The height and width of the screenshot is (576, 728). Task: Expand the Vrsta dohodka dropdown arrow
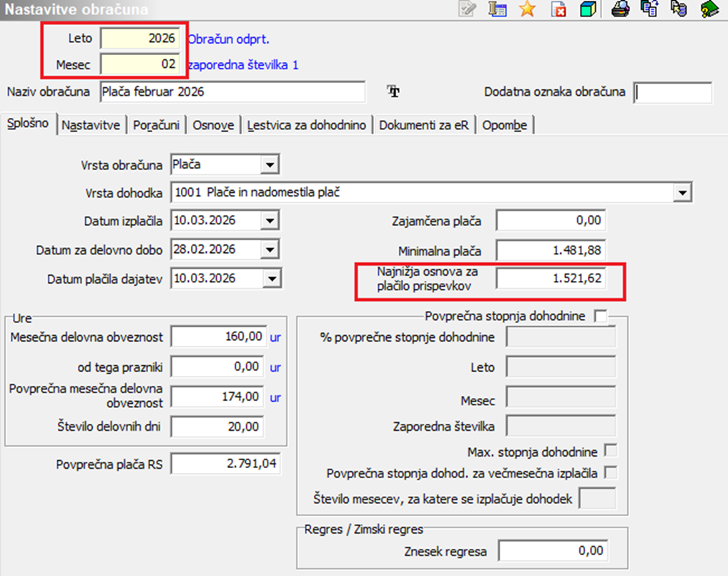[x=682, y=193]
